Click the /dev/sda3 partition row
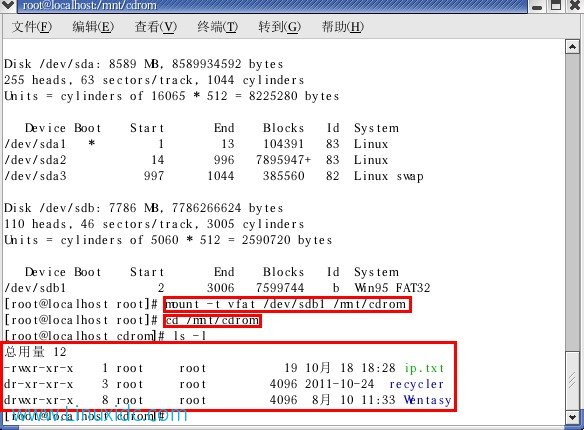The width and height of the screenshot is (584, 430). point(214,176)
